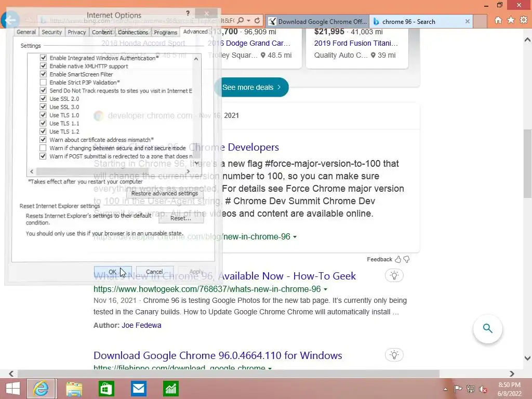Open the IE Home icon
This screenshot has width=532, height=399.
pos(498,20)
